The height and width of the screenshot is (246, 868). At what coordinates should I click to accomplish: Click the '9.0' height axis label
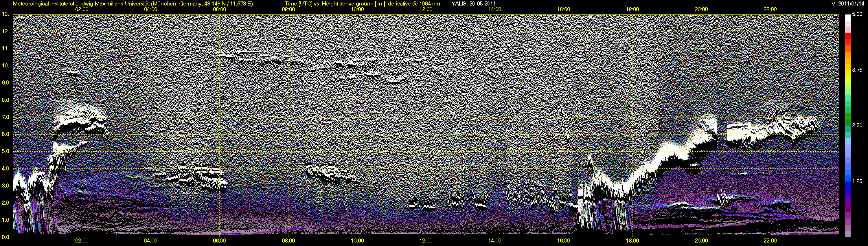(x=6, y=82)
